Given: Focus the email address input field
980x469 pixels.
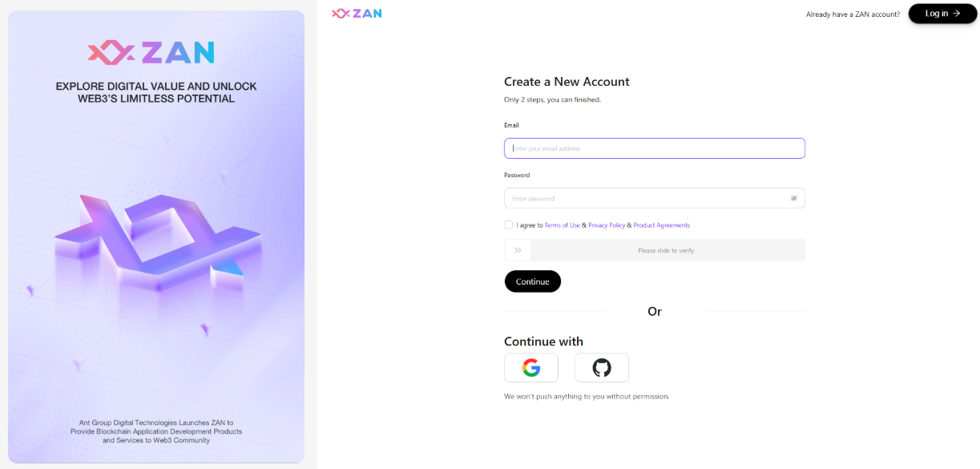Looking at the screenshot, I should 654,148.
